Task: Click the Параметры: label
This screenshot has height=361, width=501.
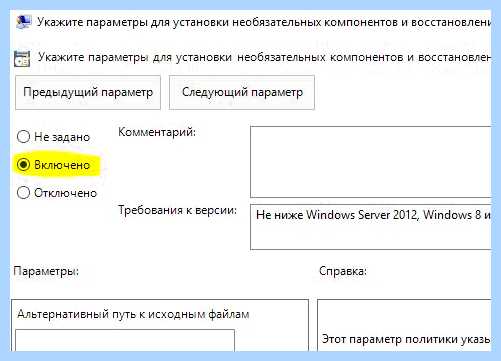Action: [x=46, y=271]
